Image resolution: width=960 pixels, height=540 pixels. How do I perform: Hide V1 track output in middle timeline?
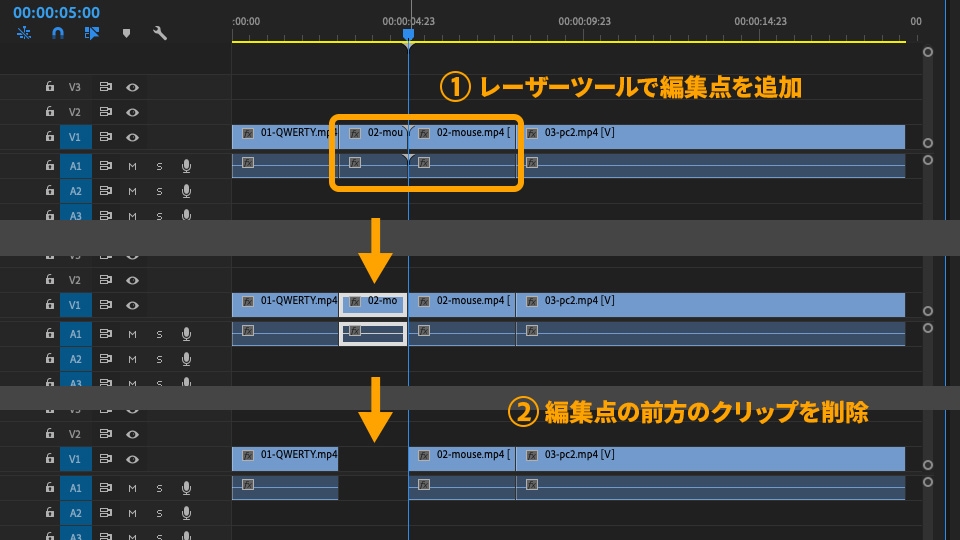click(132, 306)
